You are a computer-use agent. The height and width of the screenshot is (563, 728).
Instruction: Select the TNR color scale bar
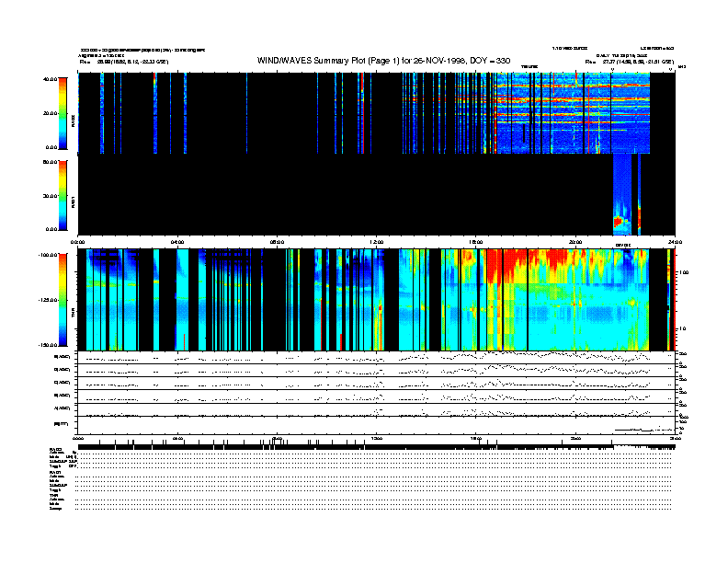[x=63, y=300]
